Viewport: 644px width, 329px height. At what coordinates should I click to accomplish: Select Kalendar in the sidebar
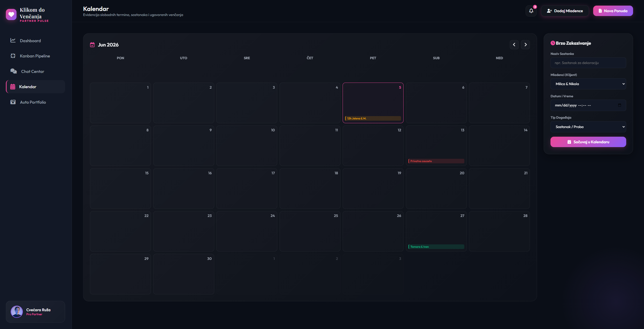(x=35, y=87)
